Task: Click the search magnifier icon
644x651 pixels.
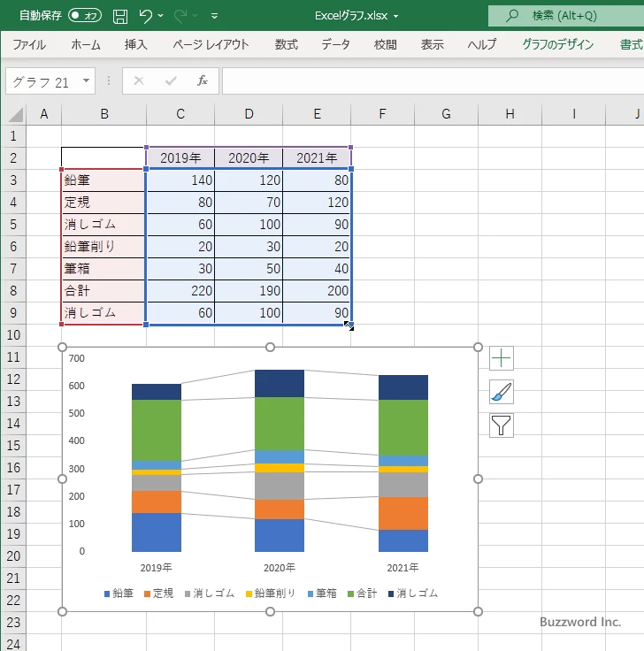Action: coord(512,16)
